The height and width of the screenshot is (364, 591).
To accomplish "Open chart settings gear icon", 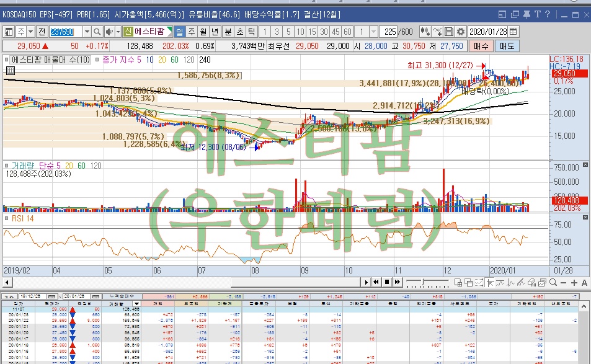I will [x=461, y=32].
